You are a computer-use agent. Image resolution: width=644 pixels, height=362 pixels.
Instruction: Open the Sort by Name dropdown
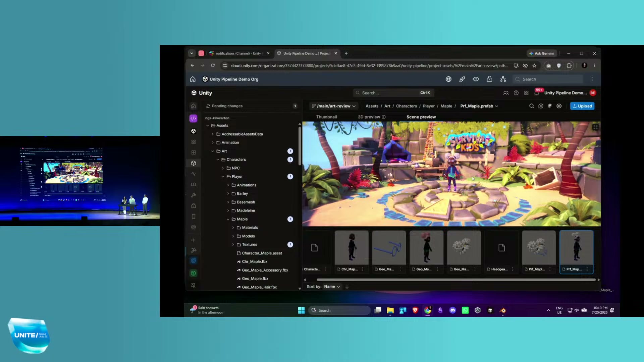coord(332,287)
